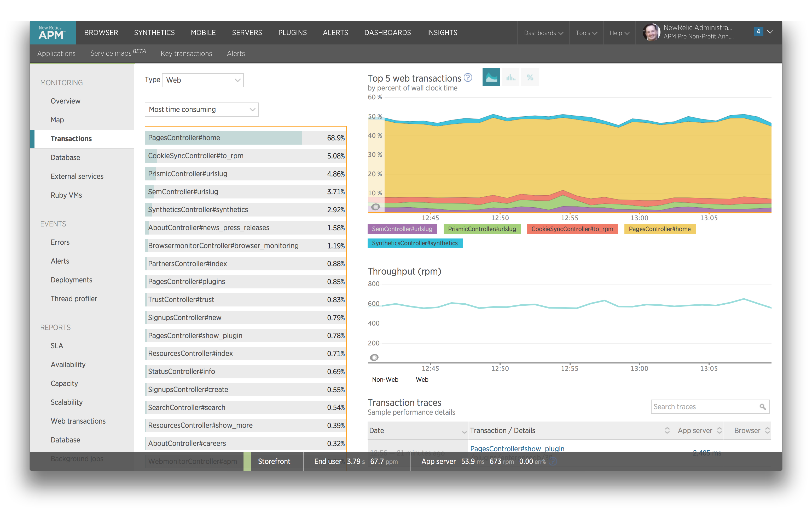The image size is (812, 512).
Task: Open Errors under Events
Action: (60, 242)
